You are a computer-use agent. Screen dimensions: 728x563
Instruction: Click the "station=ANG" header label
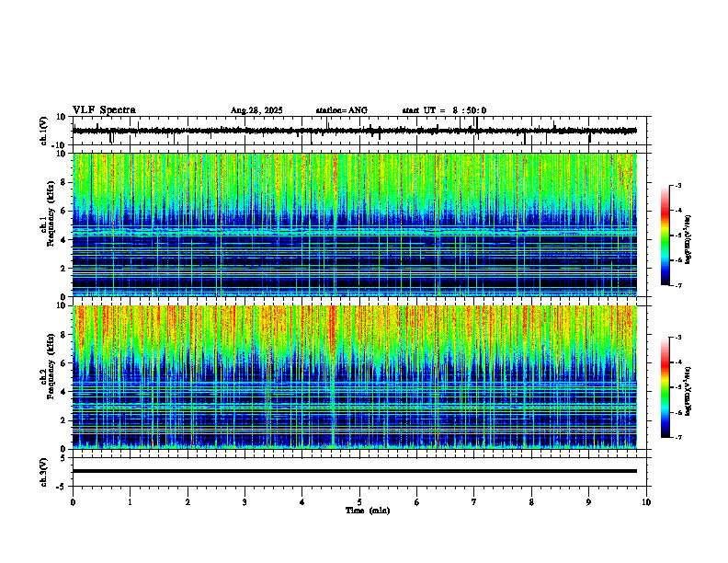[x=342, y=110]
